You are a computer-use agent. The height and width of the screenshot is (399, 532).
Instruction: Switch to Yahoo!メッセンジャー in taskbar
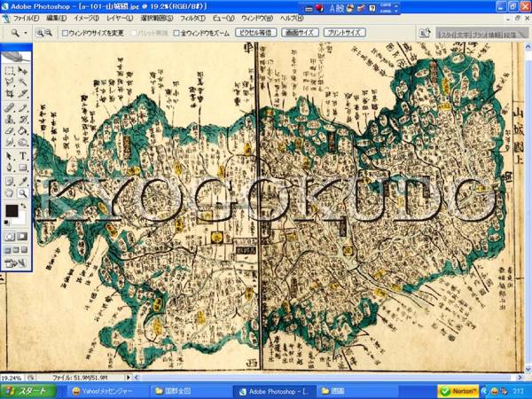(106, 392)
